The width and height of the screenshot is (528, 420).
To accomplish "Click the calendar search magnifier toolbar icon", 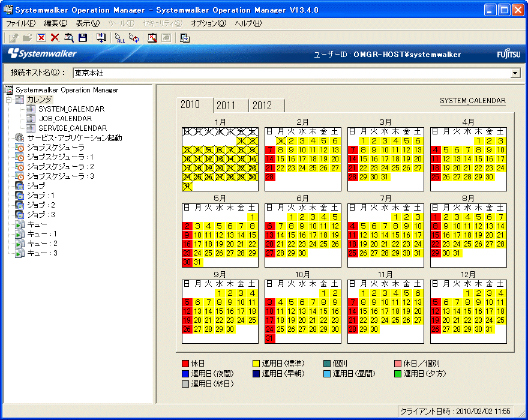I will point(68,38).
